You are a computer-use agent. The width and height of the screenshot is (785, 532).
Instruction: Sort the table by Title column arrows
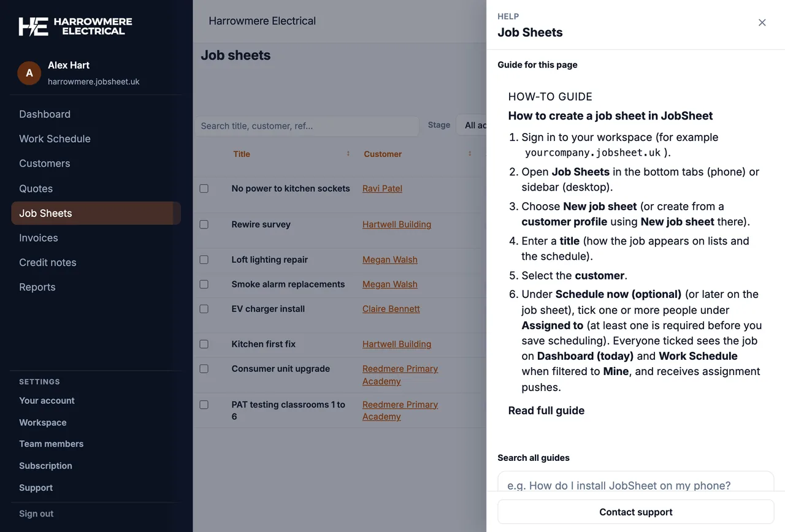(348, 154)
